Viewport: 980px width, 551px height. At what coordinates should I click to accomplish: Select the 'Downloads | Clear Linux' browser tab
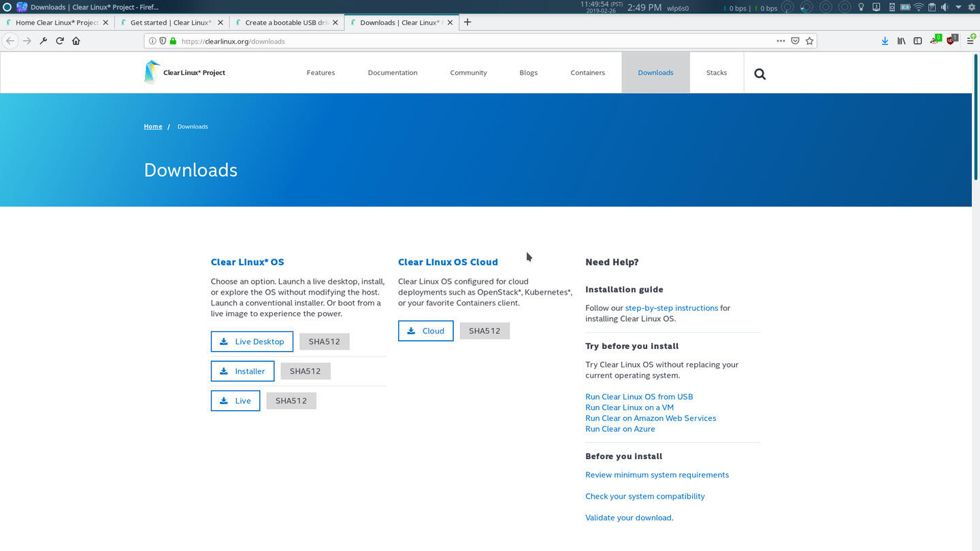pos(400,22)
